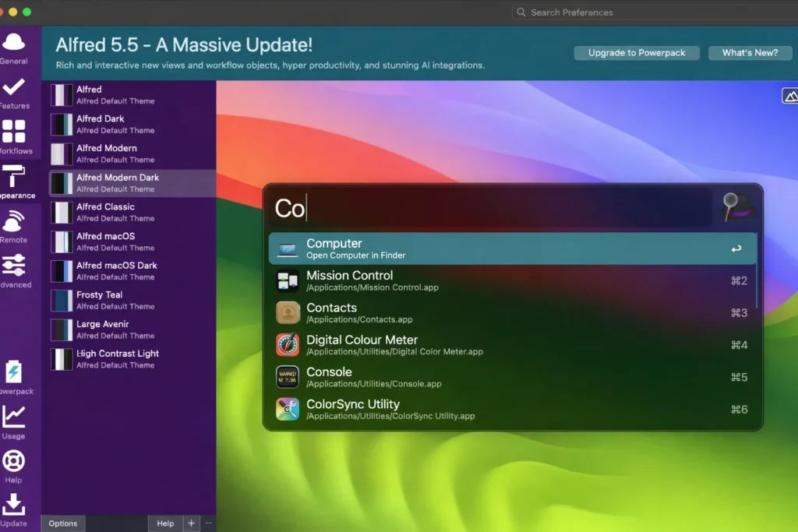Viewport: 798px width, 532px height.
Task: Open the Update section
Action: [x=14, y=509]
